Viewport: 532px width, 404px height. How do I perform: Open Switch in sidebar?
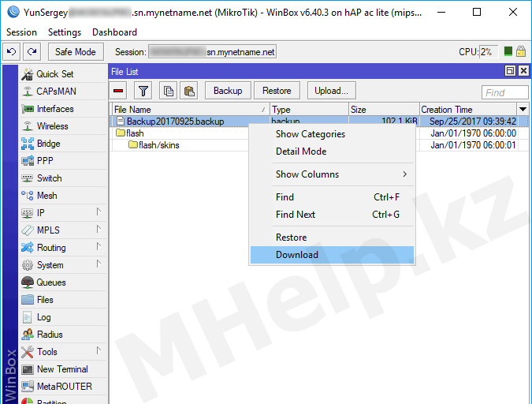pyautogui.click(x=63, y=178)
